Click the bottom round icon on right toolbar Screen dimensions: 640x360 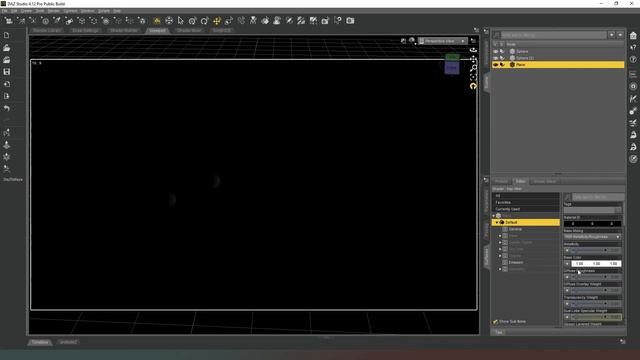(633, 159)
